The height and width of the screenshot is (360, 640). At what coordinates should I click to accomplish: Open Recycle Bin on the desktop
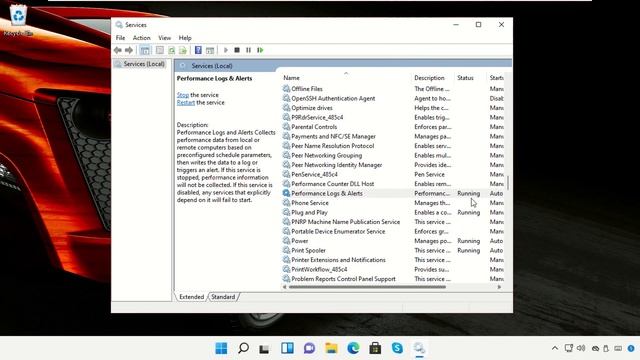(x=18, y=20)
